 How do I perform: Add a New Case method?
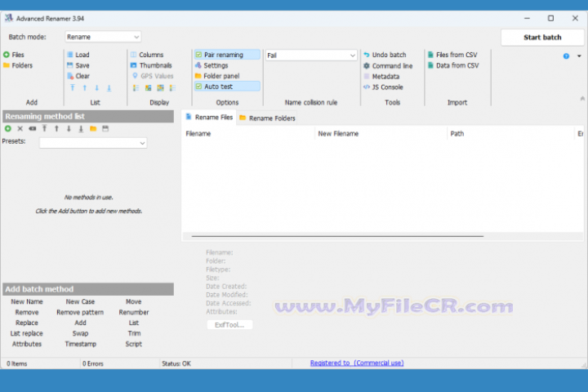pos(80,301)
